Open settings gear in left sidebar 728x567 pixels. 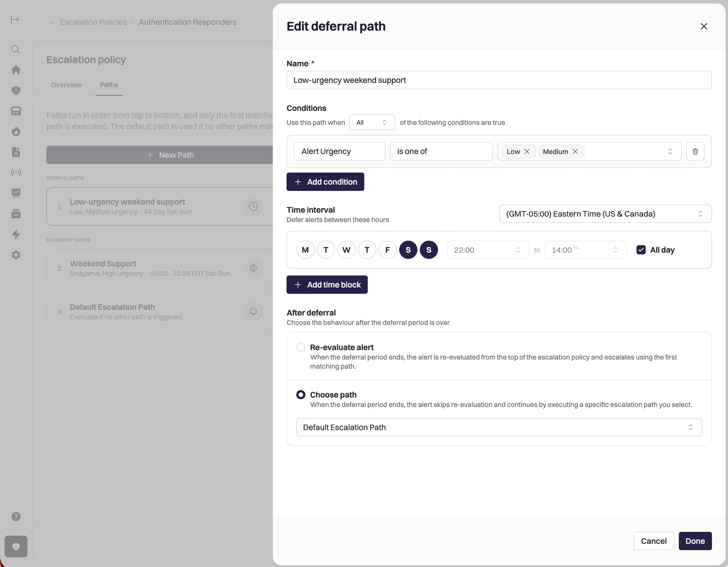tap(16, 255)
